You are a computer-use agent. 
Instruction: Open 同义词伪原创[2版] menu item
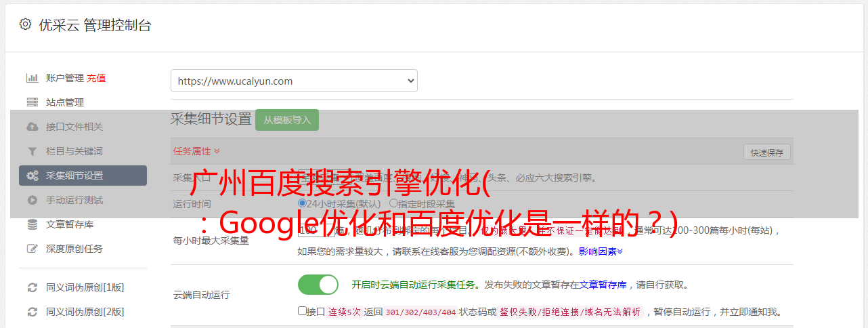(x=85, y=312)
